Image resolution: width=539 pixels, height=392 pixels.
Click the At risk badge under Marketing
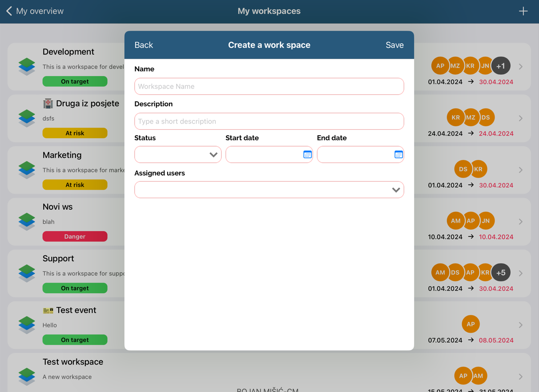click(x=75, y=185)
